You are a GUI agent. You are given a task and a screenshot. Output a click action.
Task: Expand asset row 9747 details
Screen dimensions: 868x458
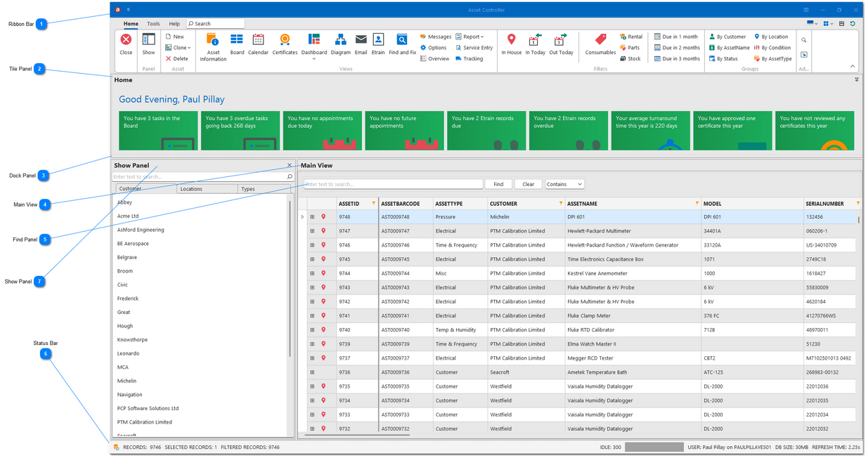pyautogui.click(x=312, y=231)
